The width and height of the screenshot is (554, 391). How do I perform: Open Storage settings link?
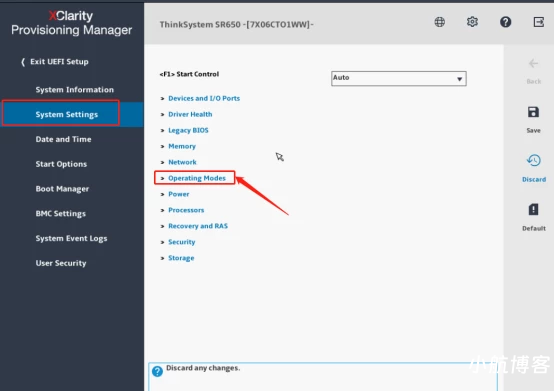pos(181,258)
